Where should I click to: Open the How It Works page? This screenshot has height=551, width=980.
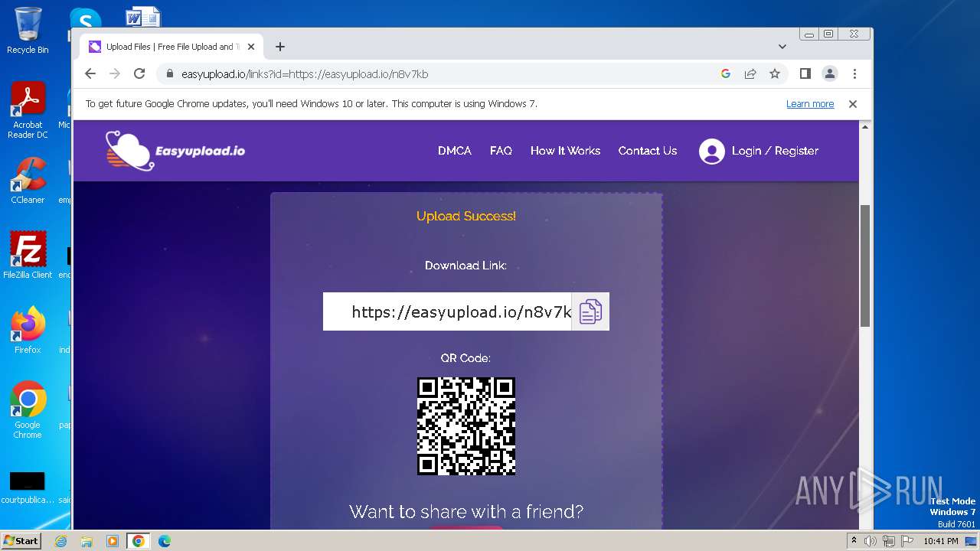pyautogui.click(x=565, y=151)
